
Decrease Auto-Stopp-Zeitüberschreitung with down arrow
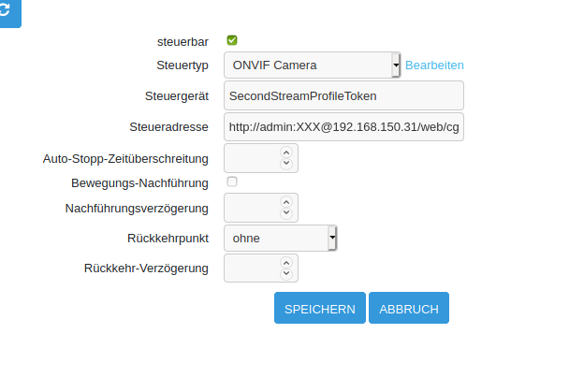(286, 164)
